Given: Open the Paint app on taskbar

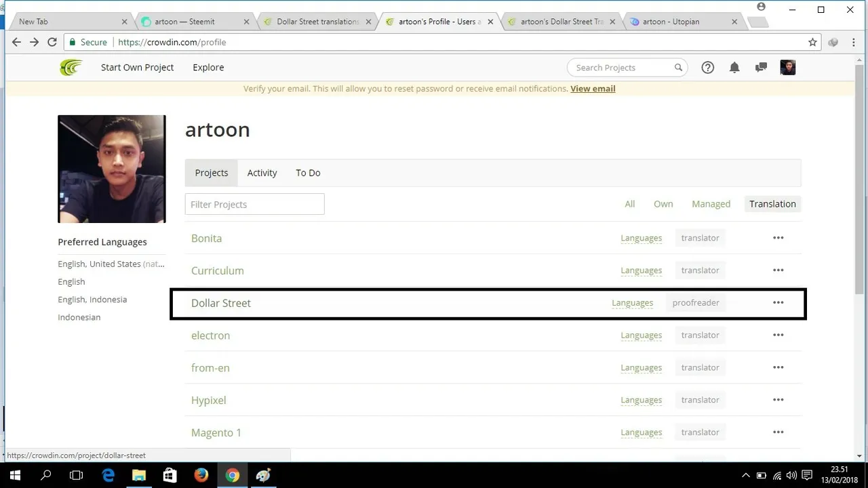Looking at the screenshot, I should coord(263,475).
